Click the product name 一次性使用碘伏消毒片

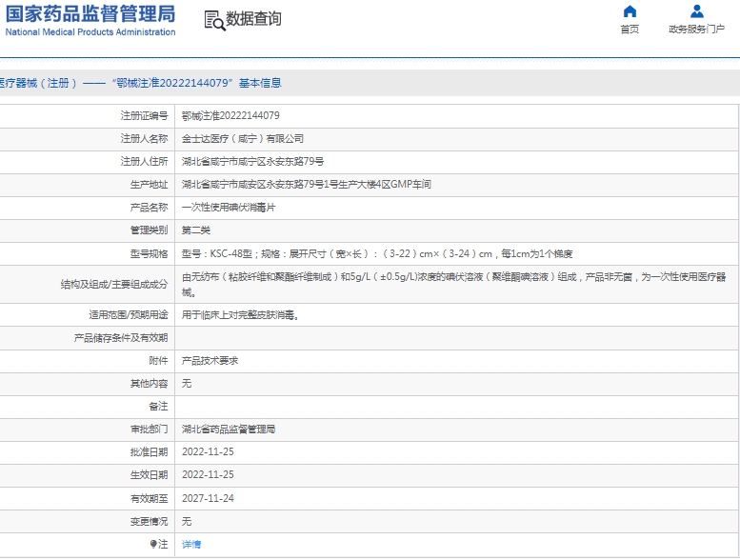pyautogui.click(x=229, y=208)
